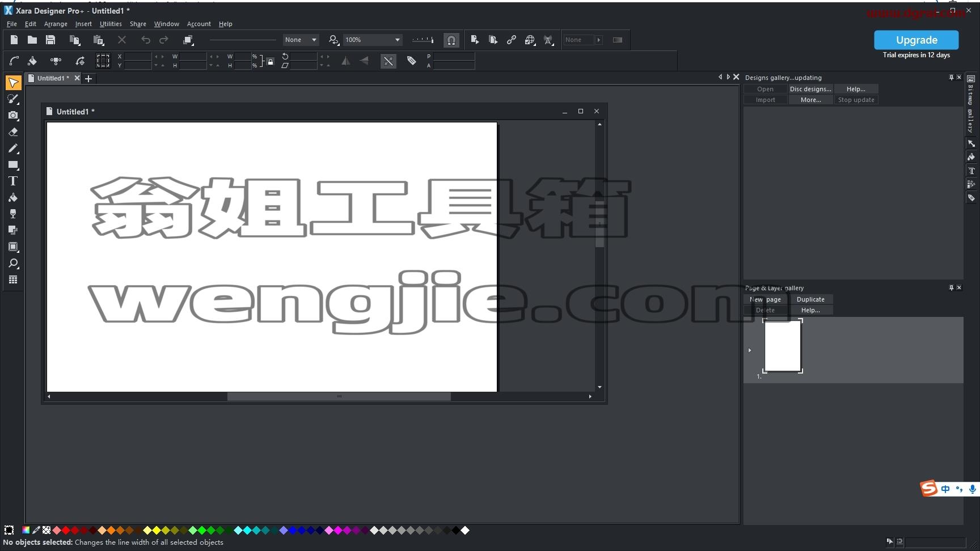The image size is (980, 551).
Task: Click the link chain icon in toolbar
Action: pyautogui.click(x=512, y=40)
